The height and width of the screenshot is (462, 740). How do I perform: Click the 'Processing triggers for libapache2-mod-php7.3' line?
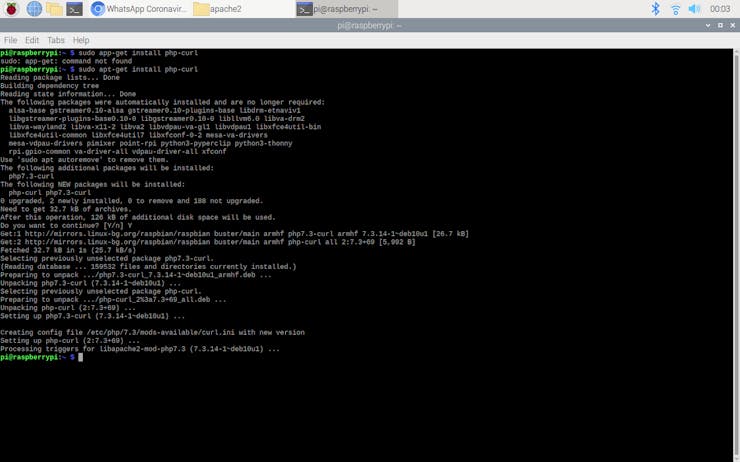click(140, 349)
